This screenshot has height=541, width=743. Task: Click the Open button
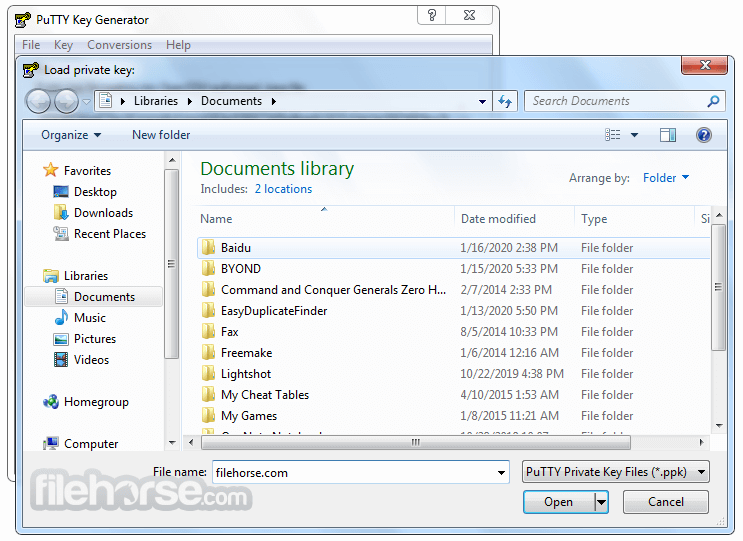coord(559,502)
